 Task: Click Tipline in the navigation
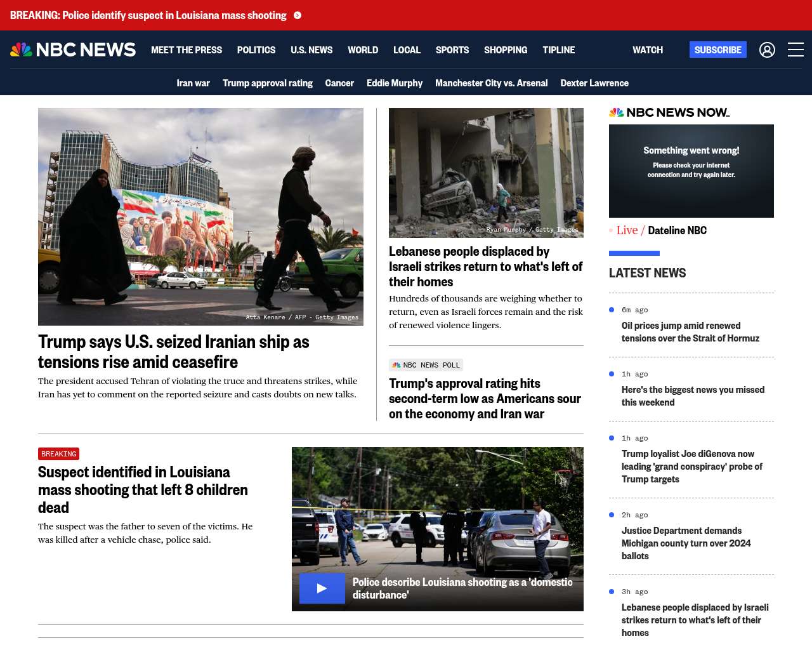pyautogui.click(x=559, y=50)
